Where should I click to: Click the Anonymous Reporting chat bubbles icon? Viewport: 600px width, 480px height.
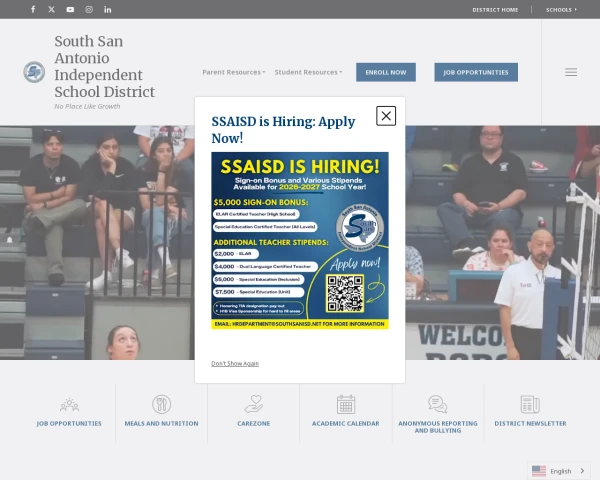(438, 404)
